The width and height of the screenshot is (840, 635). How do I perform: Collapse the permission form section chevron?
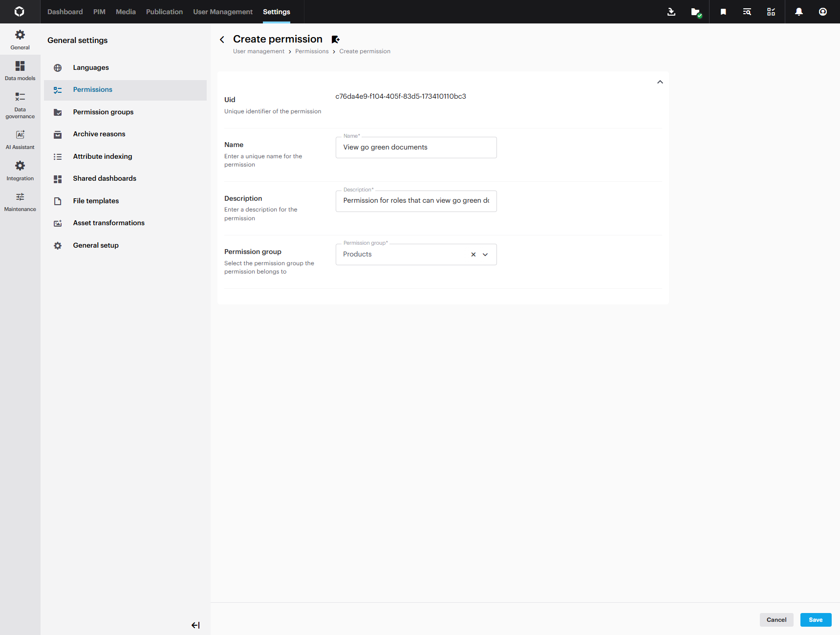tap(660, 82)
